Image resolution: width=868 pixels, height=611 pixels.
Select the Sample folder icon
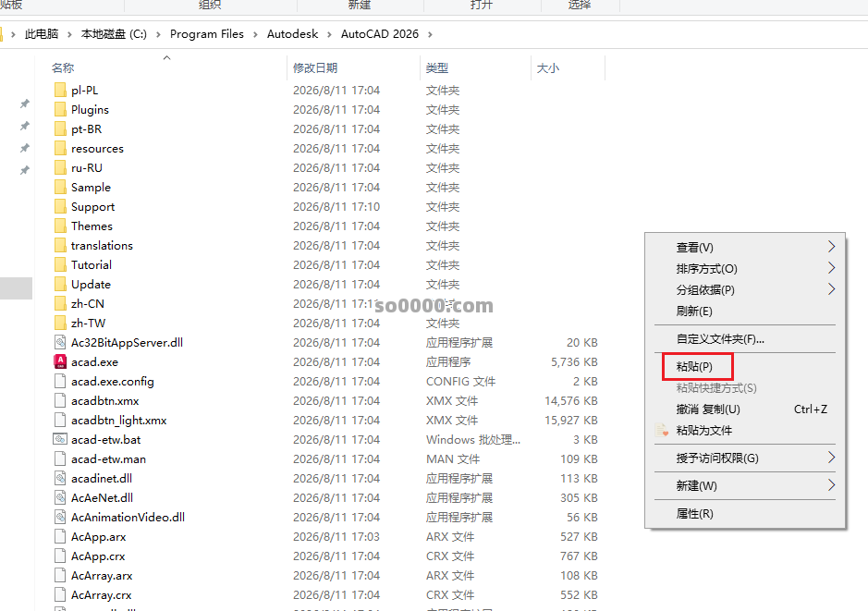click(x=60, y=187)
